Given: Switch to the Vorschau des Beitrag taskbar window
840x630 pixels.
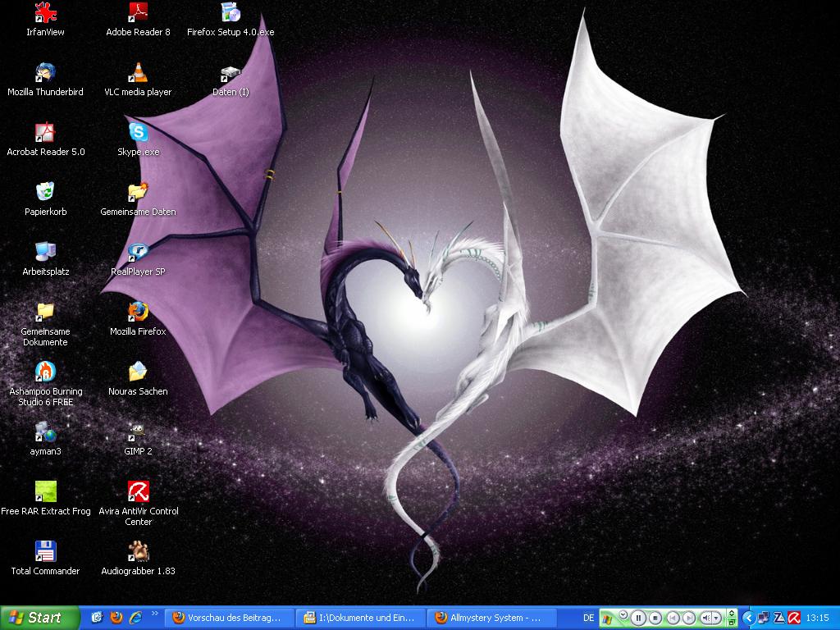Looking at the screenshot, I should (x=229, y=618).
